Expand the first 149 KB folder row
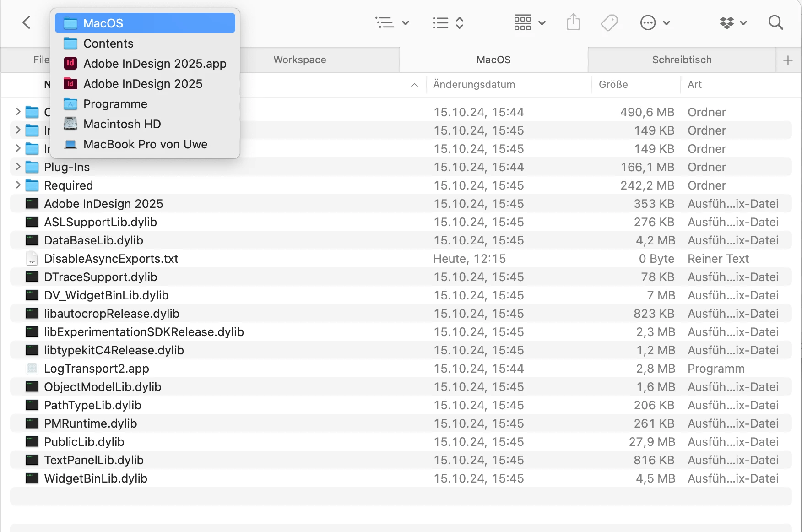 coord(18,130)
